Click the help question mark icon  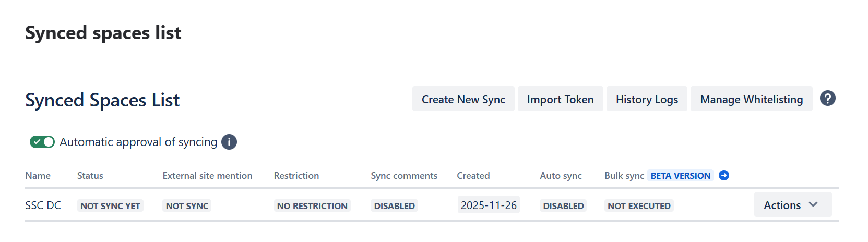coord(827,99)
